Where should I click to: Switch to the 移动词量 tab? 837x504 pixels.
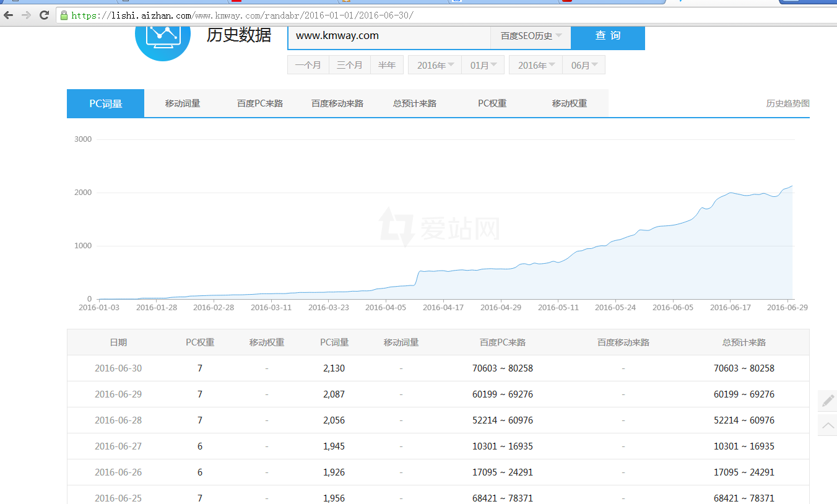pos(183,103)
